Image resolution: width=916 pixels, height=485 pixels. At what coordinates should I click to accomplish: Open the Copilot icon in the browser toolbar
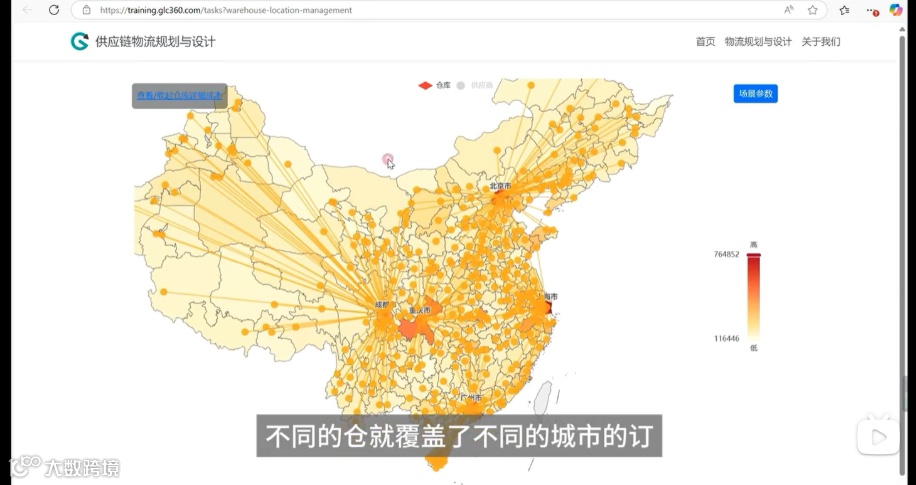[896, 10]
